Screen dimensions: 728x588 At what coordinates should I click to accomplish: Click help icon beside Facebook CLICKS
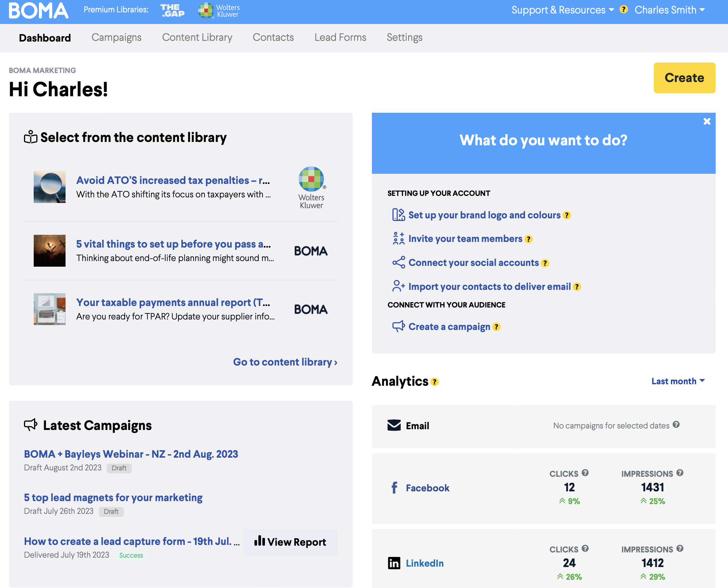(x=585, y=473)
